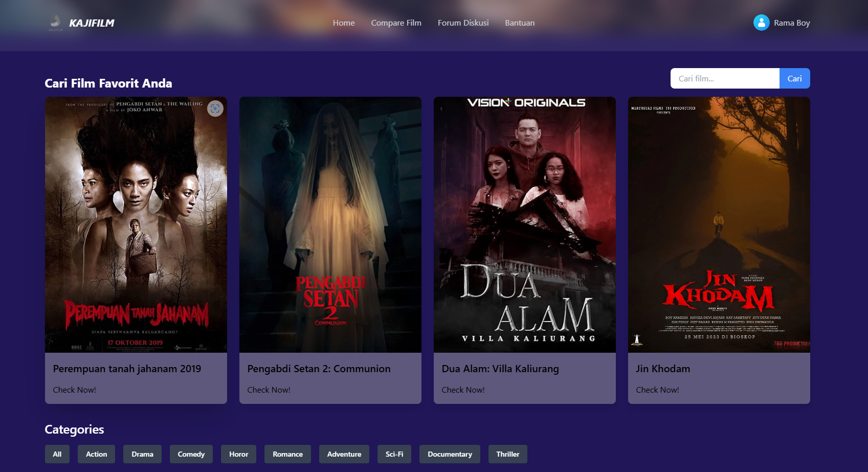Select the All category filter
Image resolution: width=868 pixels, height=472 pixels.
coord(57,454)
